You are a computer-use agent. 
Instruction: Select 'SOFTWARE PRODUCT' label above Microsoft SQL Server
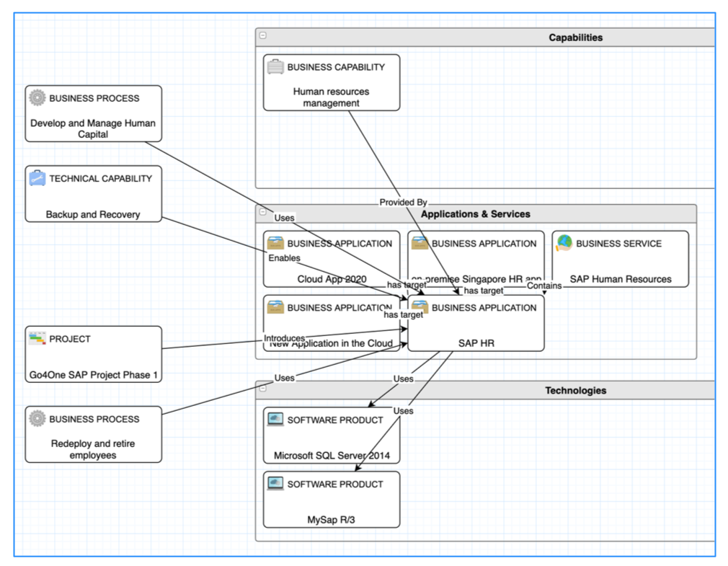[x=335, y=420]
